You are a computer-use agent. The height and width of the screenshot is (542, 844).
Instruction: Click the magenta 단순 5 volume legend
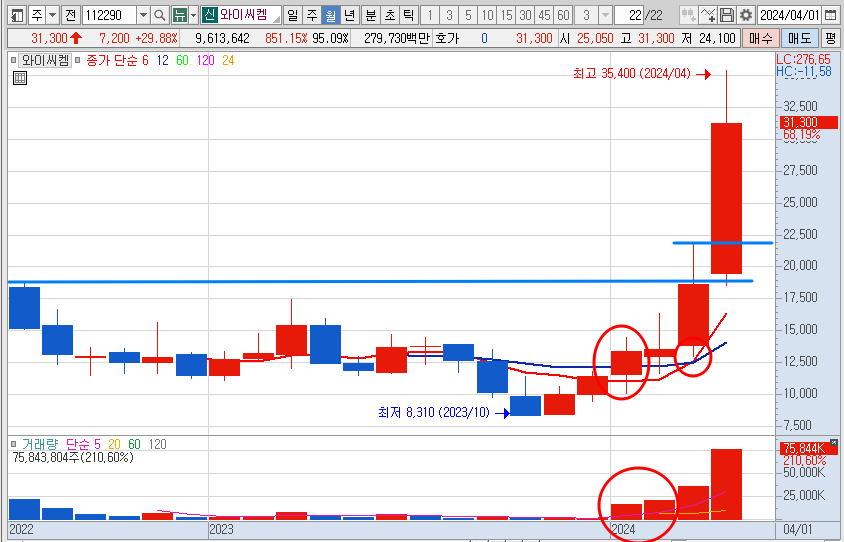(x=83, y=444)
